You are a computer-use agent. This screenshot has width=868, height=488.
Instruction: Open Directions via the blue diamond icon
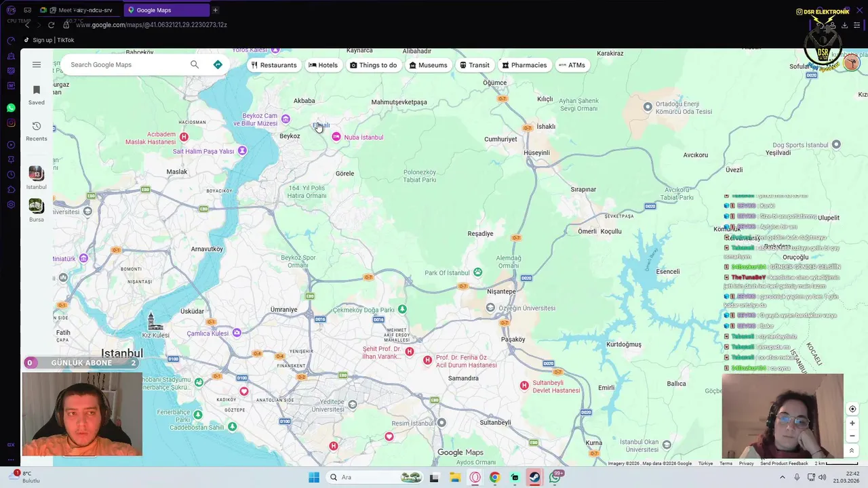[218, 64]
